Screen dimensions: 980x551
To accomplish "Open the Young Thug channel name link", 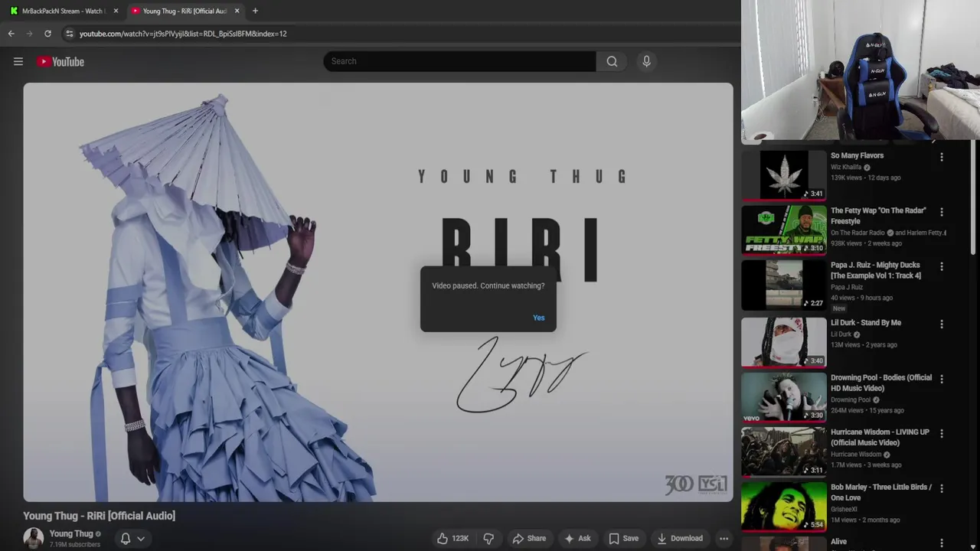I will coord(71,534).
